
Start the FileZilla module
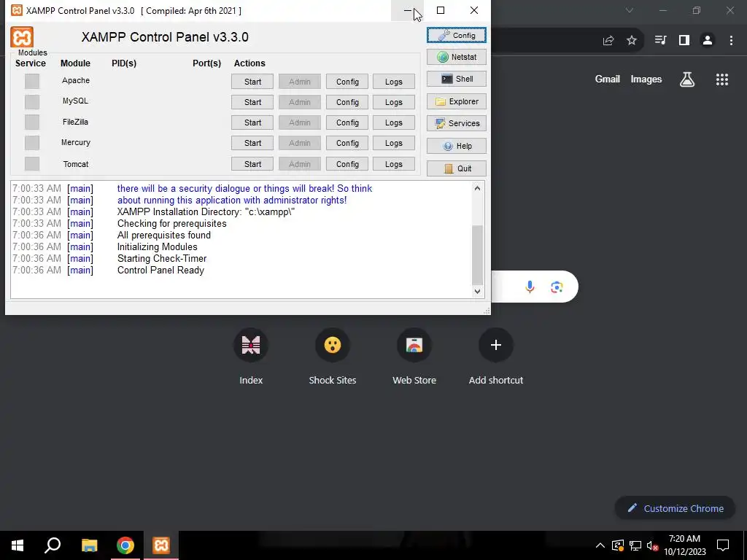(x=252, y=122)
